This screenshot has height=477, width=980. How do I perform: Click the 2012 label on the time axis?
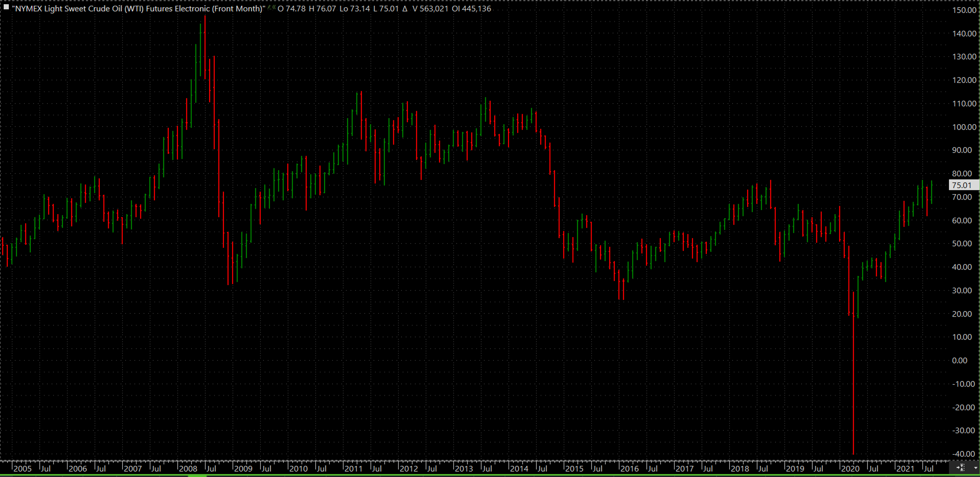pos(409,469)
